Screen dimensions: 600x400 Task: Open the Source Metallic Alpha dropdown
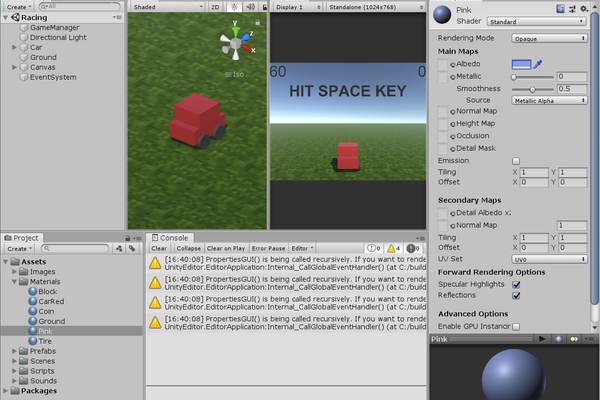point(549,100)
